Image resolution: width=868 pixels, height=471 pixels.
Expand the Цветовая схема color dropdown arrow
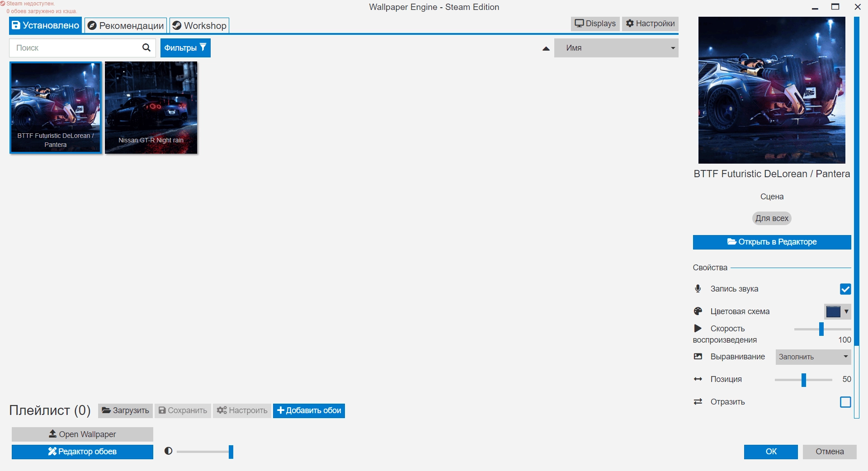[846, 311]
